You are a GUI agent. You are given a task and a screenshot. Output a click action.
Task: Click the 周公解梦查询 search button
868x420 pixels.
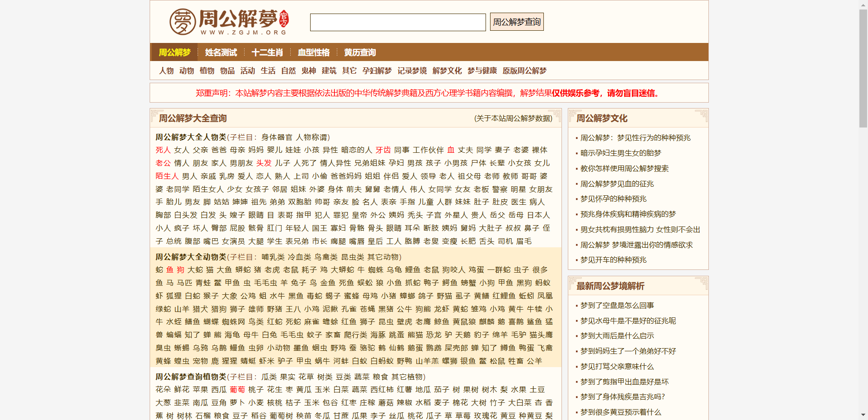[x=516, y=21]
